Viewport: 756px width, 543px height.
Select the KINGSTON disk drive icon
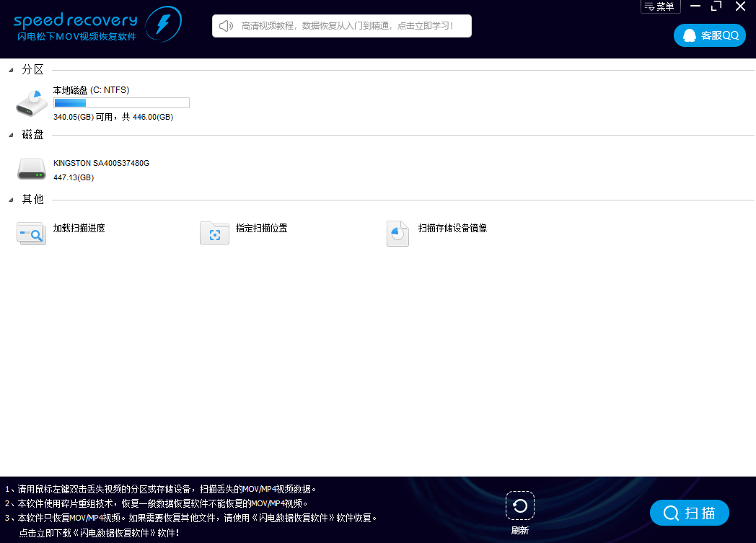tap(31, 169)
